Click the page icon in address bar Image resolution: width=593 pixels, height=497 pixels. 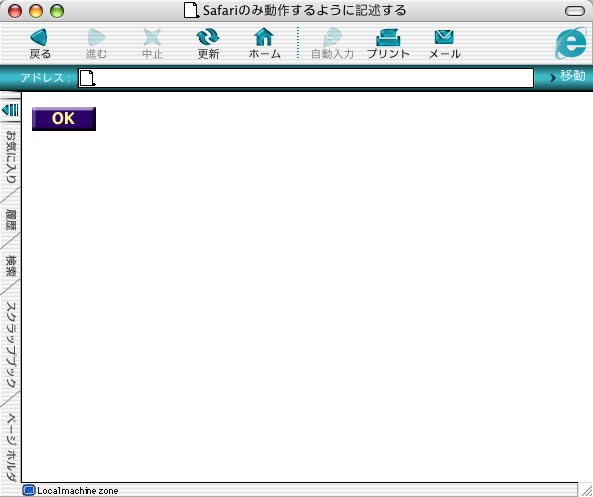[87, 78]
